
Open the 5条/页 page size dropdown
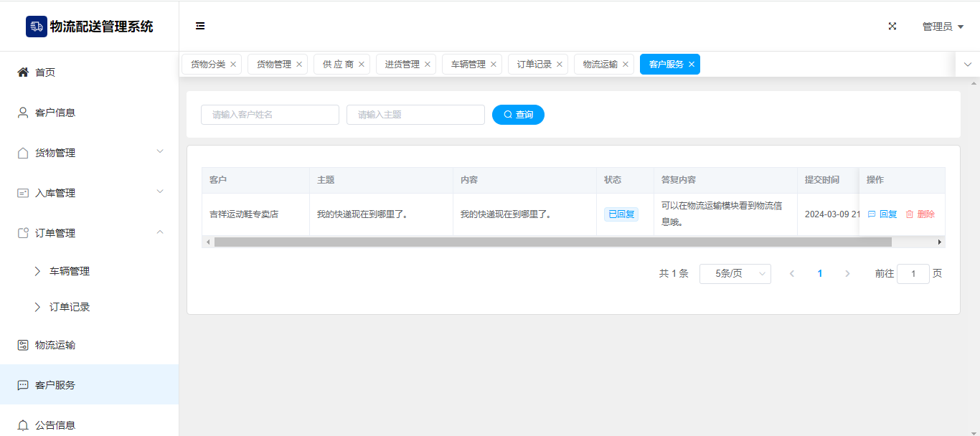click(x=735, y=274)
